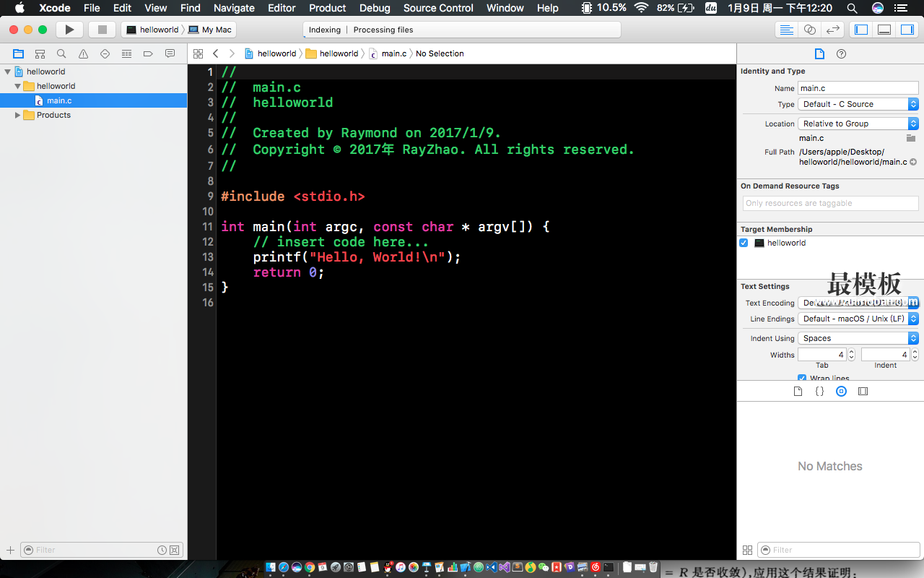Open the Symbol navigator

pos(40,53)
